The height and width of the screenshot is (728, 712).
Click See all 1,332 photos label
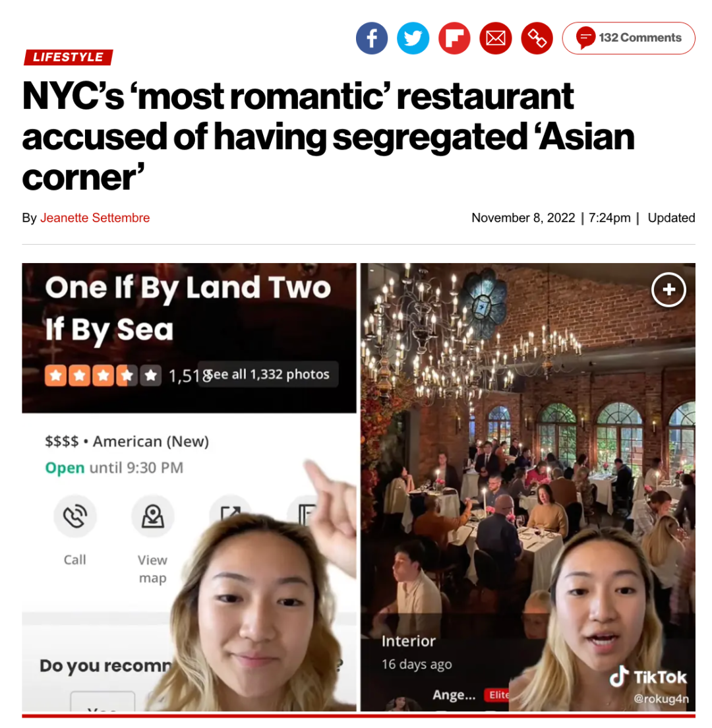(x=268, y=374)
